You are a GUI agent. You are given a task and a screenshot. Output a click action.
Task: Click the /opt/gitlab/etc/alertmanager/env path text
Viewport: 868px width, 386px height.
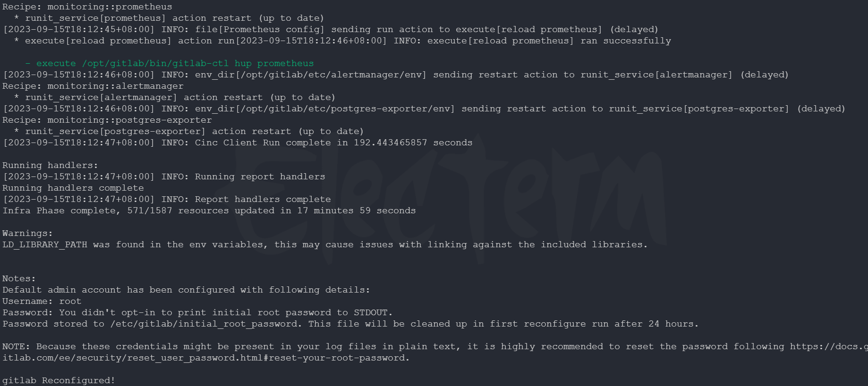[331, 75]
